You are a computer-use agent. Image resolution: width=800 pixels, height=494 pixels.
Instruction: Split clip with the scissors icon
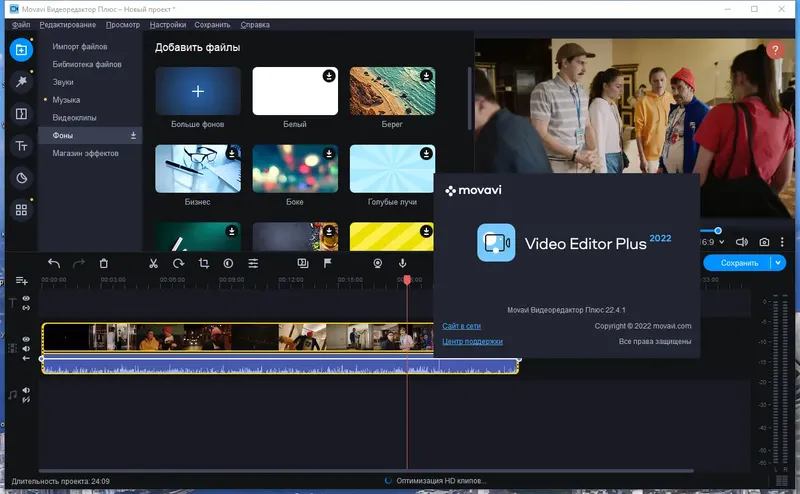(153, 263)
